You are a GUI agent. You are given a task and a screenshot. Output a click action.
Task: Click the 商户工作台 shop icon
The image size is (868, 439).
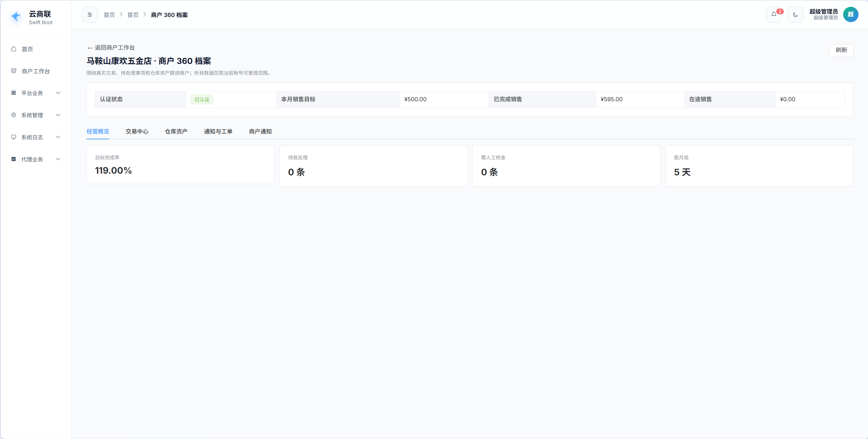[14, 71]
